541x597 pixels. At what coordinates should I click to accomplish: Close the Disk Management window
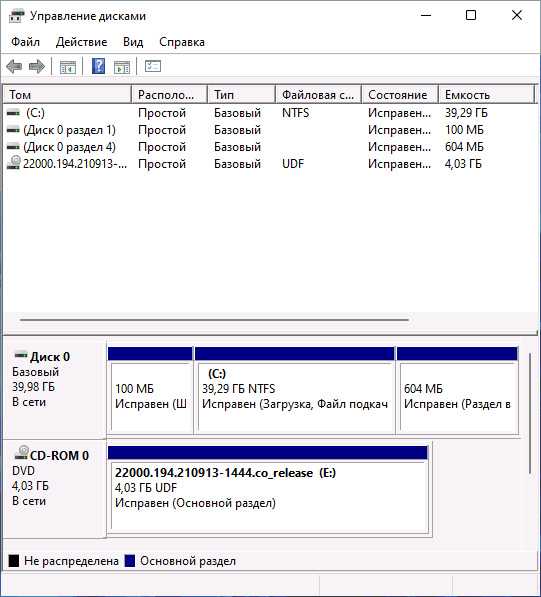pos(517,15)
